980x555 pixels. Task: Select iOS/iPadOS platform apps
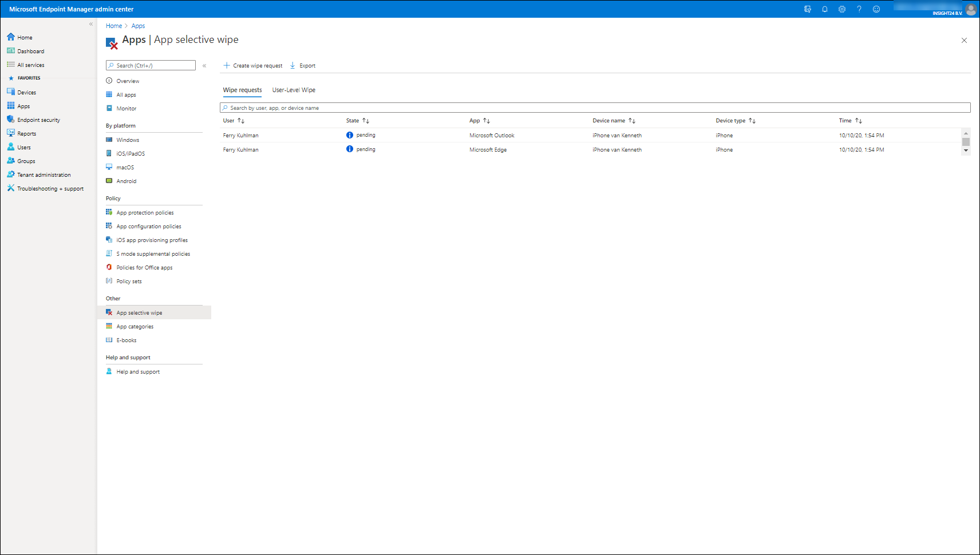[x=131, y=153]
